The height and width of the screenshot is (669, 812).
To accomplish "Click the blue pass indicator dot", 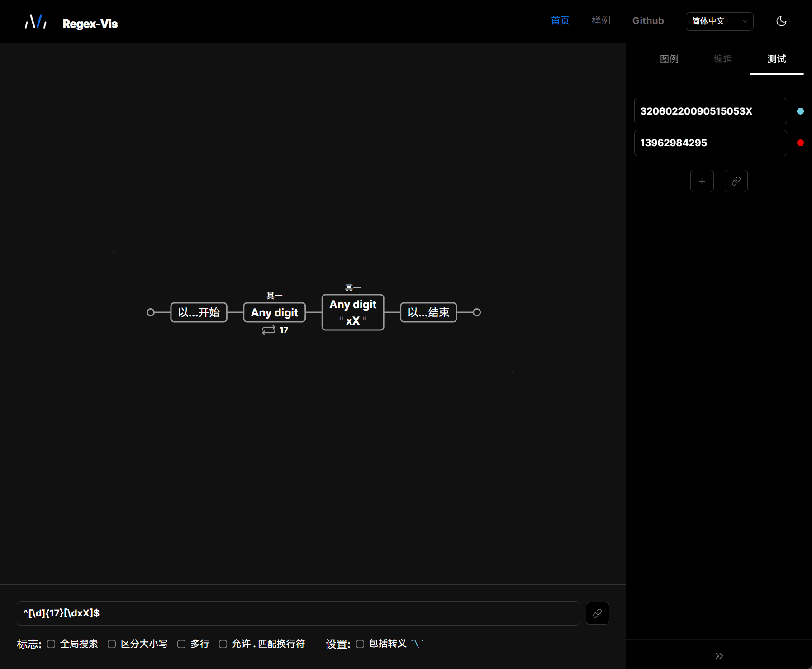I will [x=800, y=111].
